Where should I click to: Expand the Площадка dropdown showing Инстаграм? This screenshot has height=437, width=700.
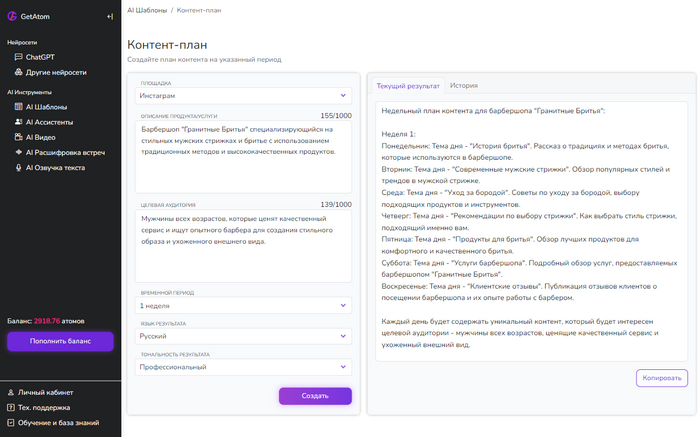(244, 96)
